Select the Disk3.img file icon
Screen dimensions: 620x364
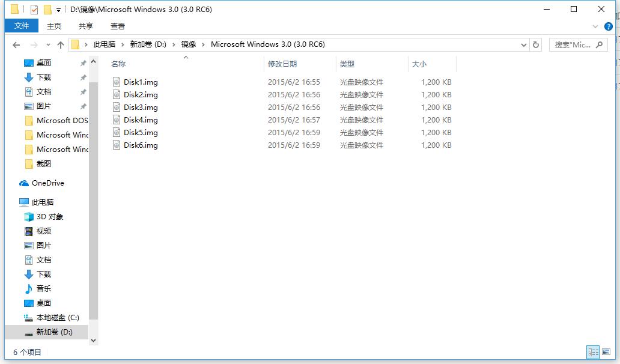pyautogui.click(x=117, y=107)
